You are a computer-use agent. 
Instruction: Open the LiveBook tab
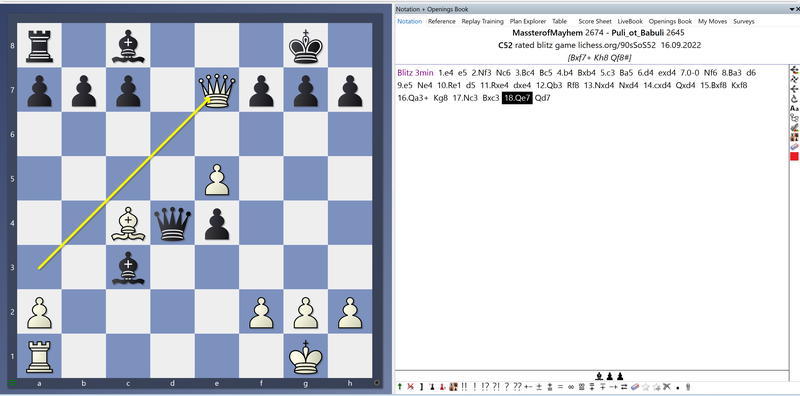(631, 21)
